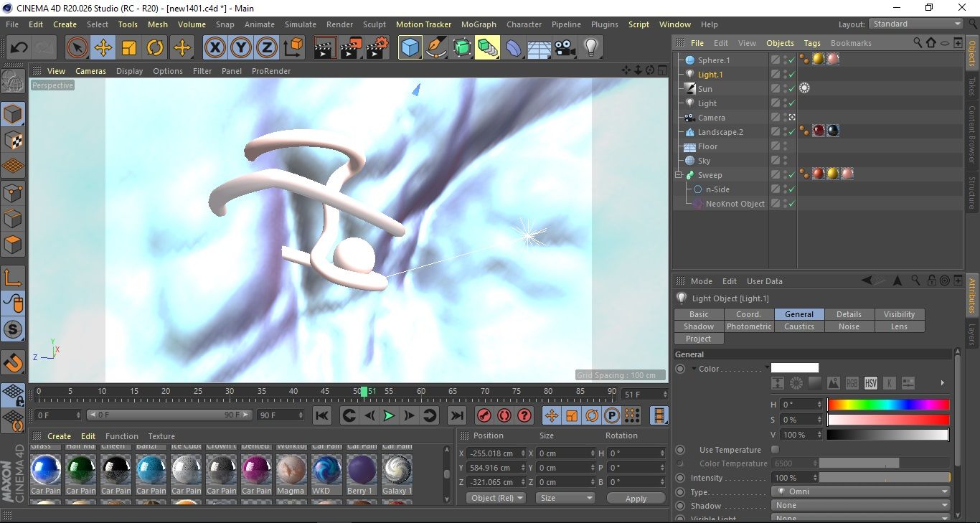Activate the Move tool

point(103,48)
